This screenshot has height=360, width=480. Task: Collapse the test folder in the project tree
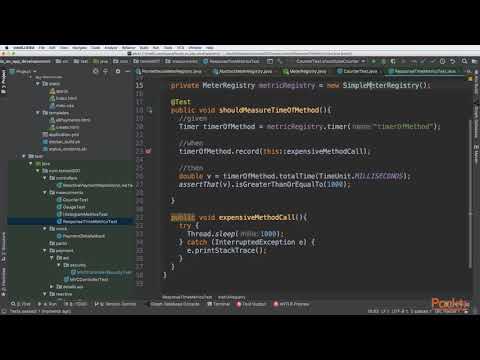(24, 156)
